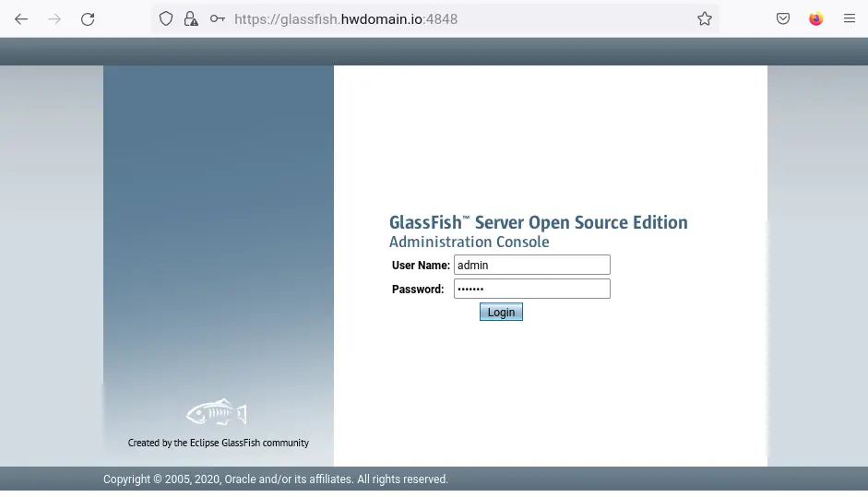This screenshot has height=497, width=868.
Task: Open the Firefox hamburger menu
Action: (850, 18)
